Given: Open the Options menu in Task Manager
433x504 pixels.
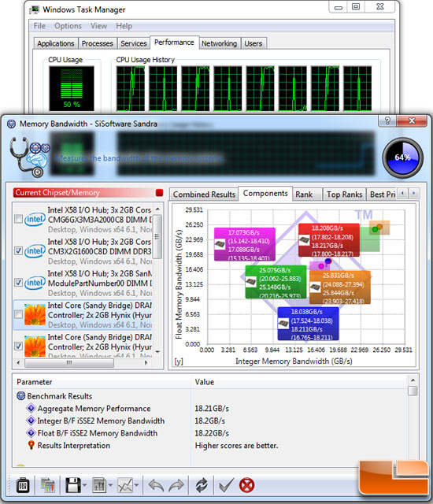Looking at the screenshot, I should tap(68, 26).
